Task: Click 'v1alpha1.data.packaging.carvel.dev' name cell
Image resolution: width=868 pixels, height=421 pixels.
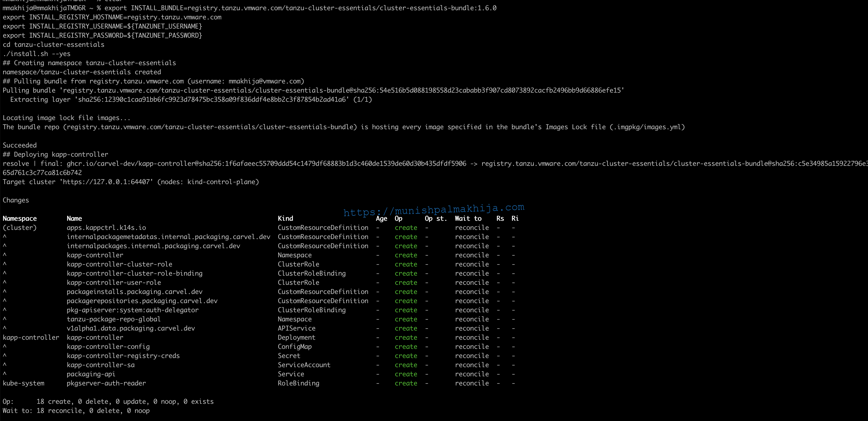Action: [x=131, y=328]
